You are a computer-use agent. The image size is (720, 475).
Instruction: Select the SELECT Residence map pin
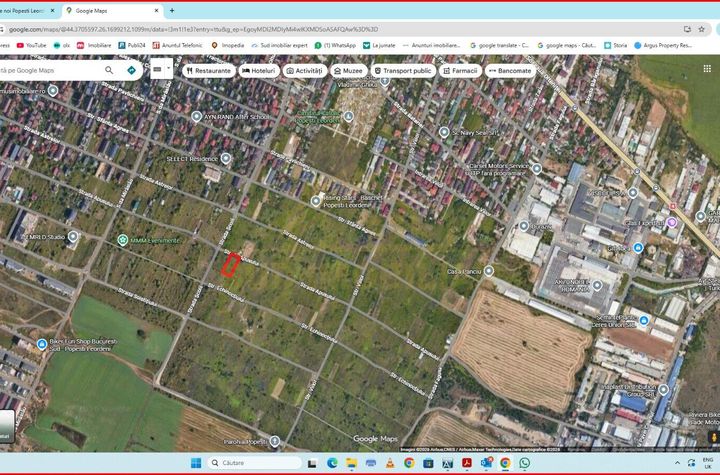point(226,158)
